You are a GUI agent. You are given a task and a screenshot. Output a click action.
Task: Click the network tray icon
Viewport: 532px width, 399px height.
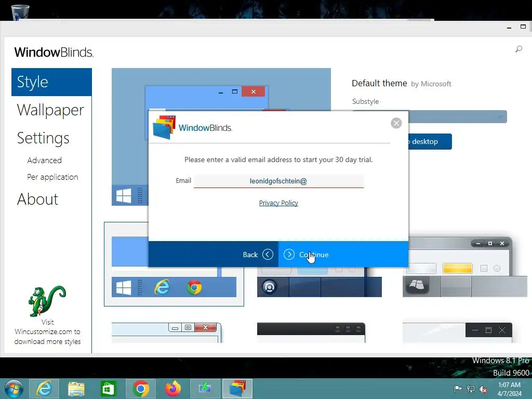point(471,389)
